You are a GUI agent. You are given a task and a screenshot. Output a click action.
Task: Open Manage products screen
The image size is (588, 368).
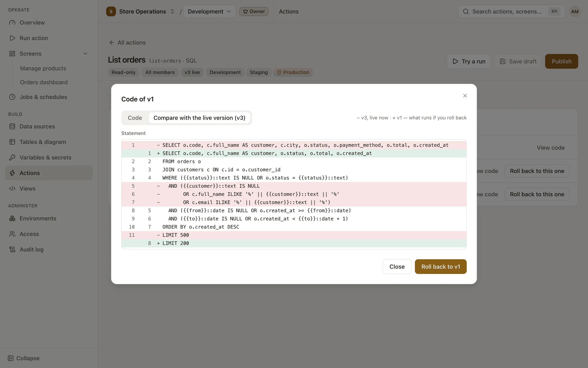(x=43, y=68)
